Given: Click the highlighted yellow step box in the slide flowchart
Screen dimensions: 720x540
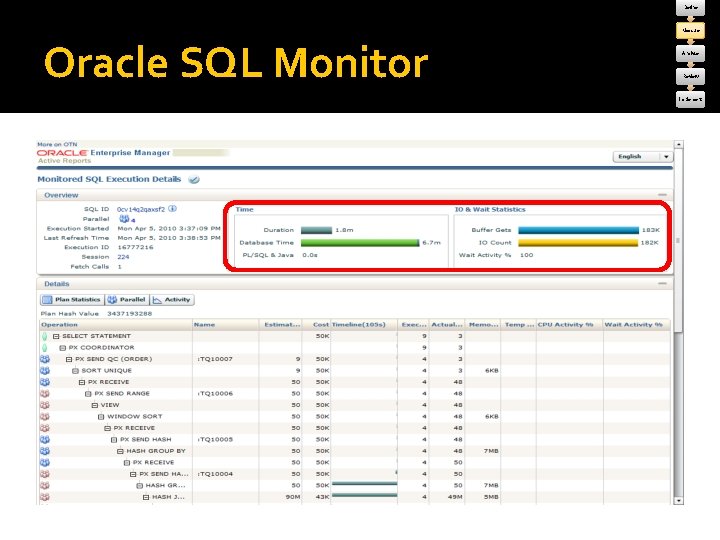Looking at the screenshot, I should [690, 30].
